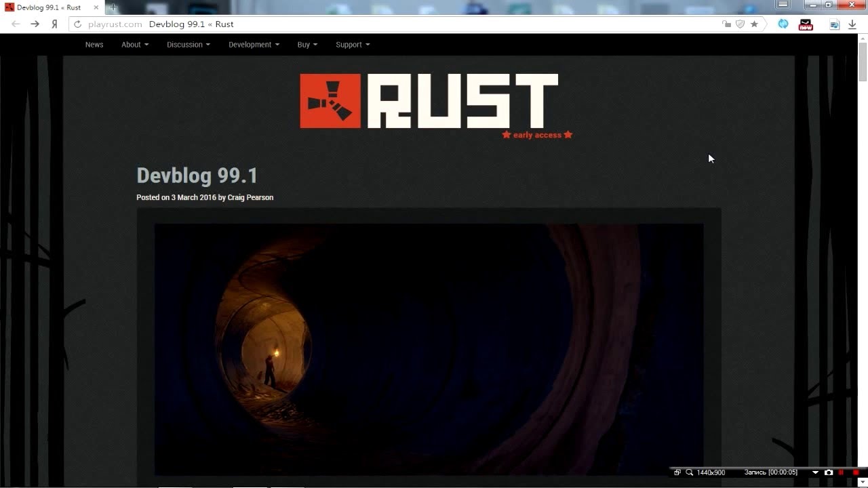Image resolution: width=868 pixels, height=488 pixels.
Task: Open the browser hamburger menu
Action: point(783,5)
